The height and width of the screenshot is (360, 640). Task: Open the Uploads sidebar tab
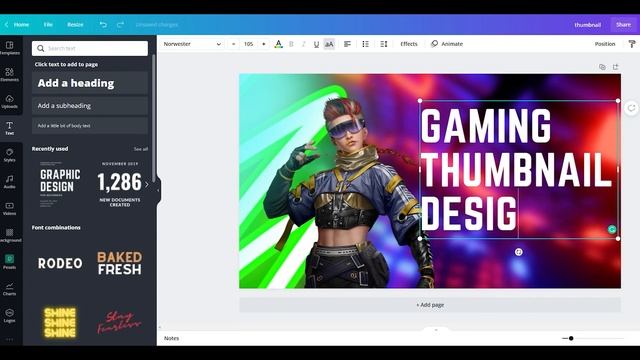10,102
